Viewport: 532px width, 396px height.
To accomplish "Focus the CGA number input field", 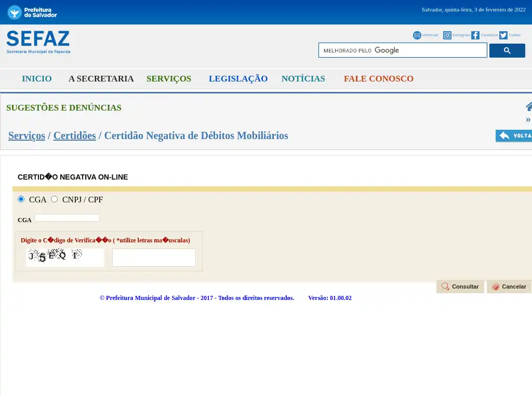I will (x=67, y=218).
